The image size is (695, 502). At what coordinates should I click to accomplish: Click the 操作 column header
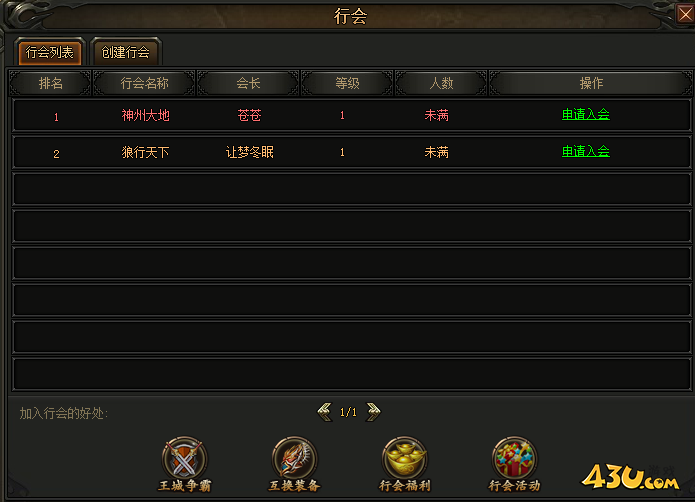pos(591,83)
